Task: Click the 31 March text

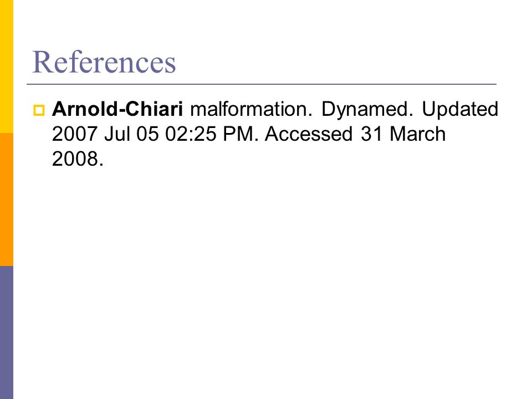Action: point(403,134)
